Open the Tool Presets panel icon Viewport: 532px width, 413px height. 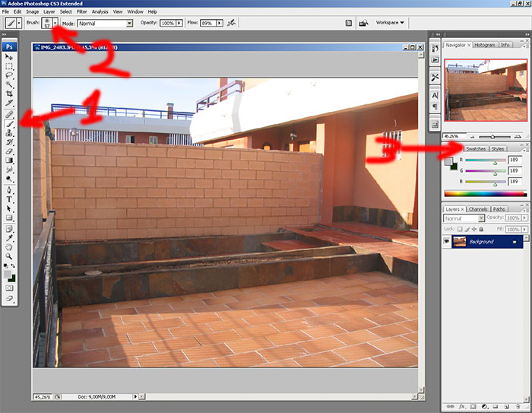pyautogui.click(x=435, y=78)
